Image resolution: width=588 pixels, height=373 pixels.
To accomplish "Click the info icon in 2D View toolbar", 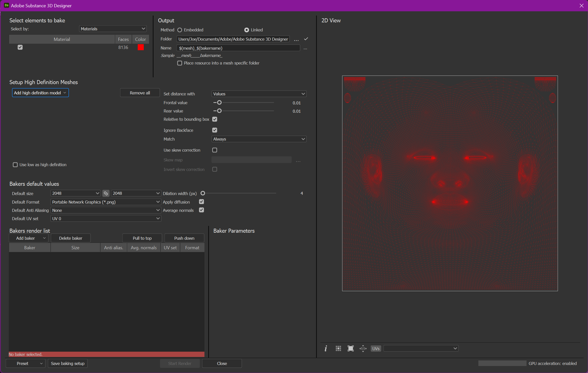I will pyautogui.click(x=326, y=348).
